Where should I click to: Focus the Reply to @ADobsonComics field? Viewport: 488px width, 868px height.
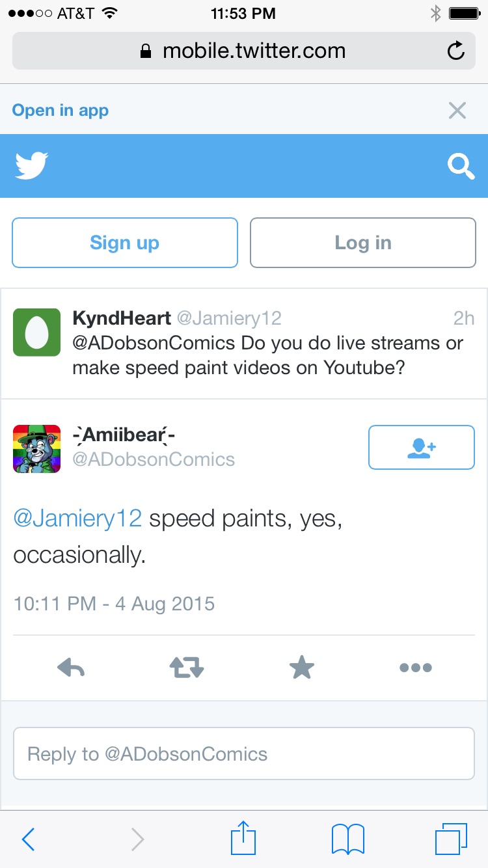(x=244, y=754)
